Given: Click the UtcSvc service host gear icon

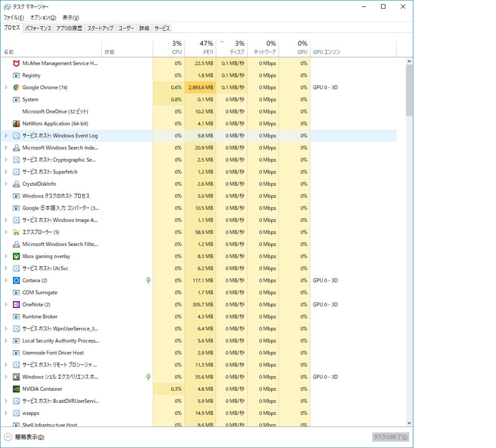Looking at the screenshot, I should click(x=16, y=268).
